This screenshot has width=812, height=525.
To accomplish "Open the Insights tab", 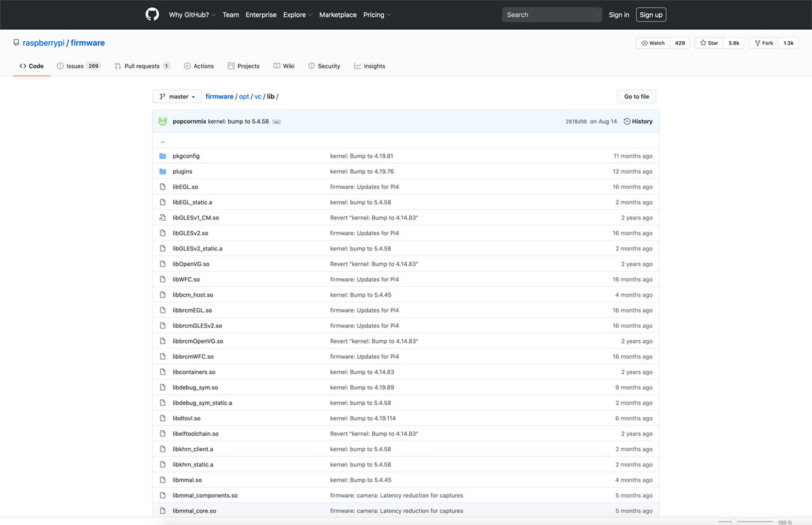I will tap(370, 66).
